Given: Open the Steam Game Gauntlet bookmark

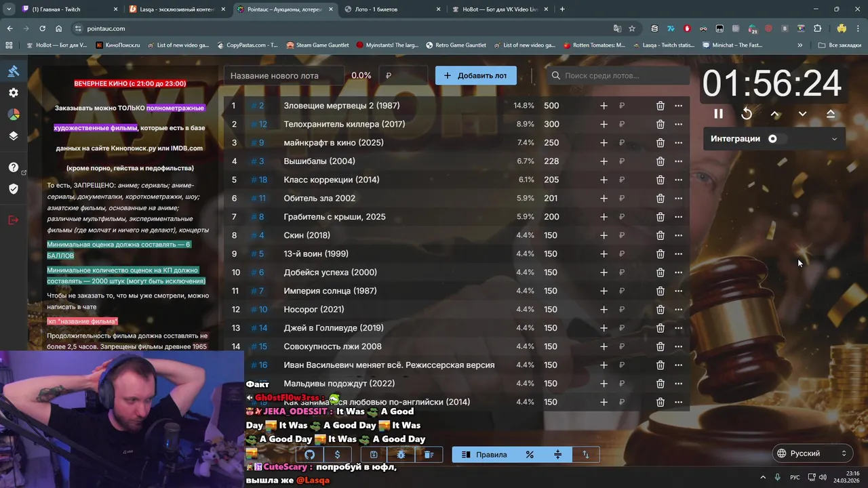Looking at the screenshot, I should pos(317,45).
